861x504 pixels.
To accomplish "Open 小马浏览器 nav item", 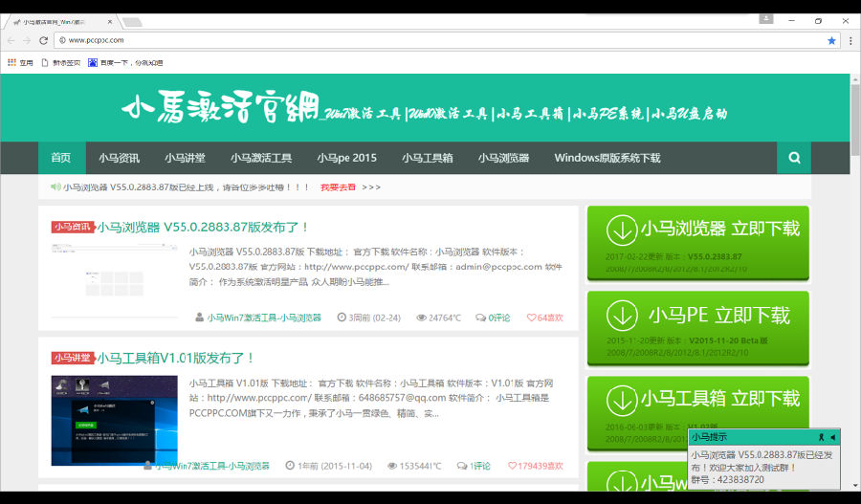I will coord(503,158).
